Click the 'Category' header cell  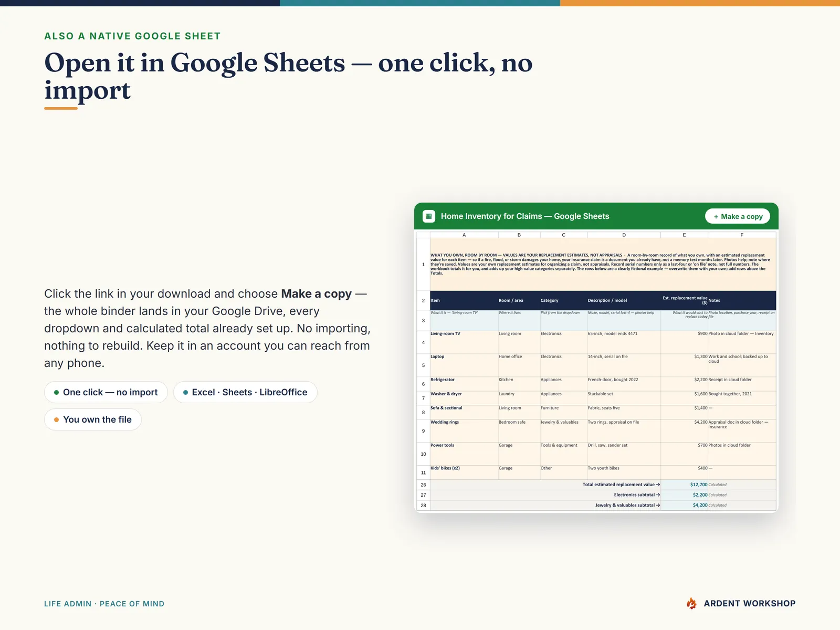564,300
